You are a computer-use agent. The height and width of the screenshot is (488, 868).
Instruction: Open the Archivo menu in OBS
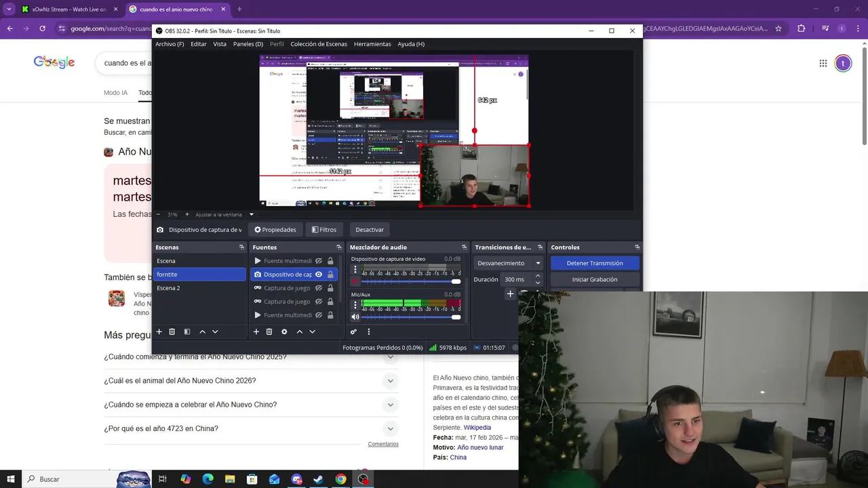point(170,44)
